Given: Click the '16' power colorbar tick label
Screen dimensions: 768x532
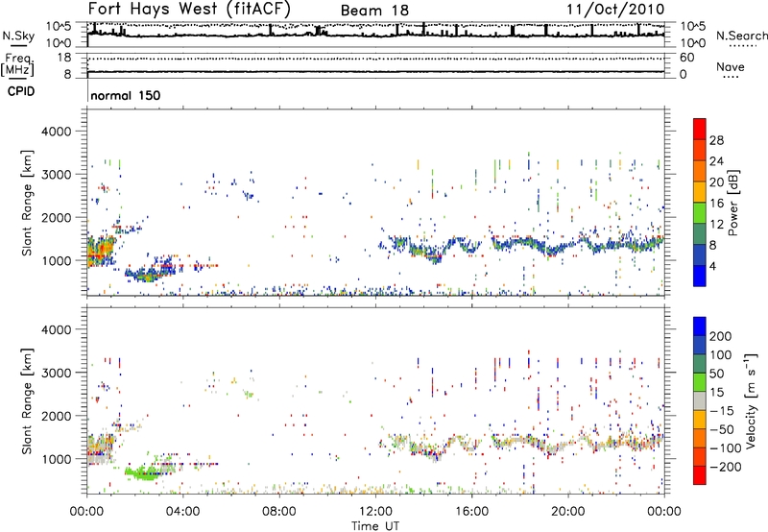Looking at the screenshot, I should (x=716, y=204).
